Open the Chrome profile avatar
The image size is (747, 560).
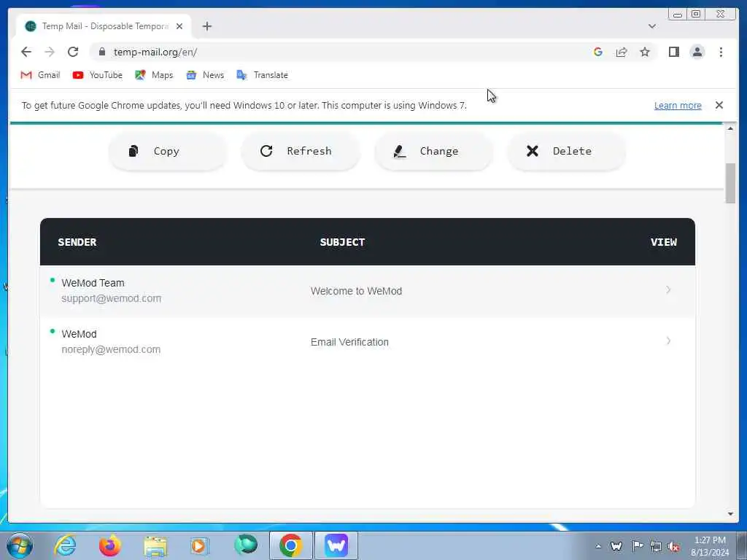coord(697,52)
